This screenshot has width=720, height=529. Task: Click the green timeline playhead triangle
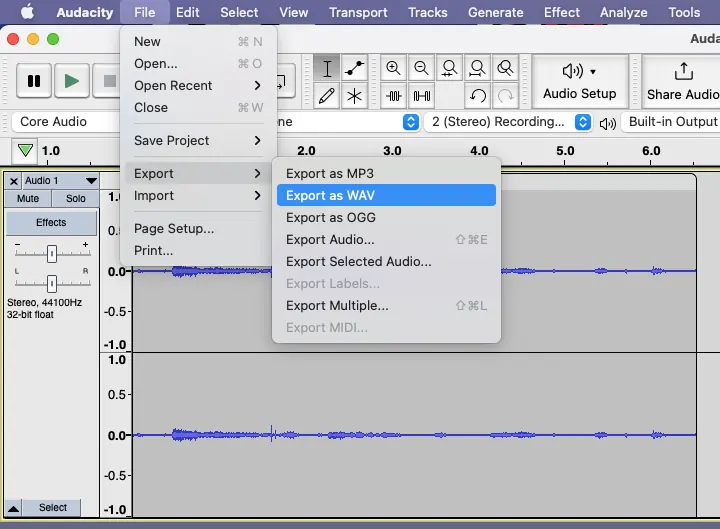pos(25,150)
